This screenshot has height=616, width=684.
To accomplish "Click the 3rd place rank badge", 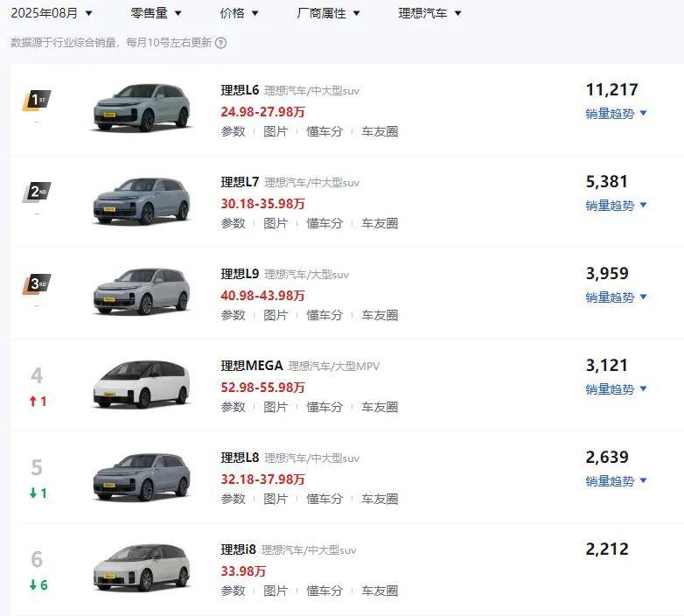I will tap(36, 283).
